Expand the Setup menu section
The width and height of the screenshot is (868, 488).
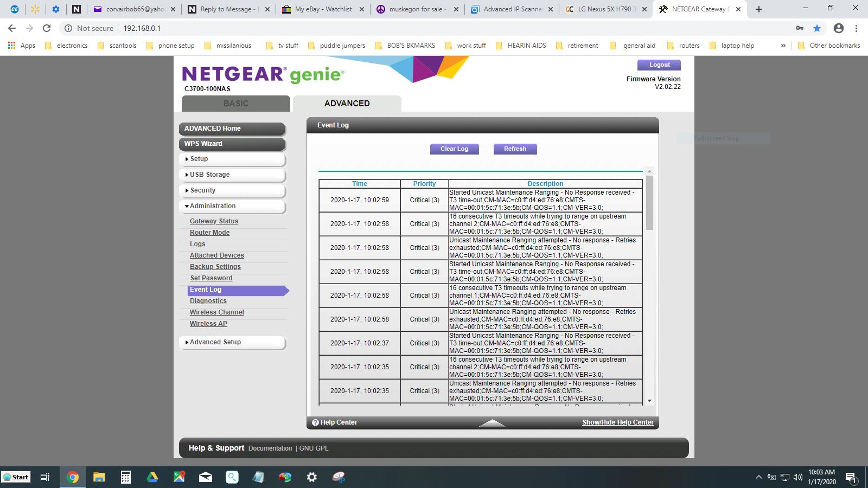[x=232, y=159]
